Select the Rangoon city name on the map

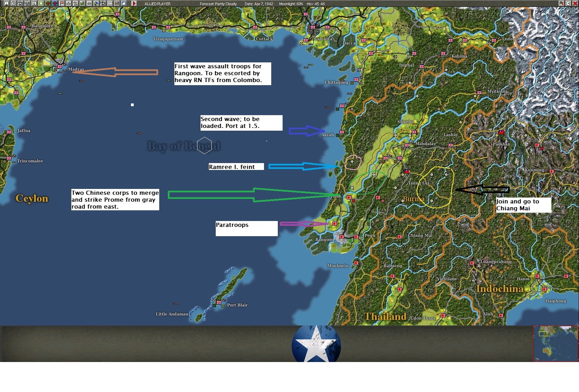point(324,240)
